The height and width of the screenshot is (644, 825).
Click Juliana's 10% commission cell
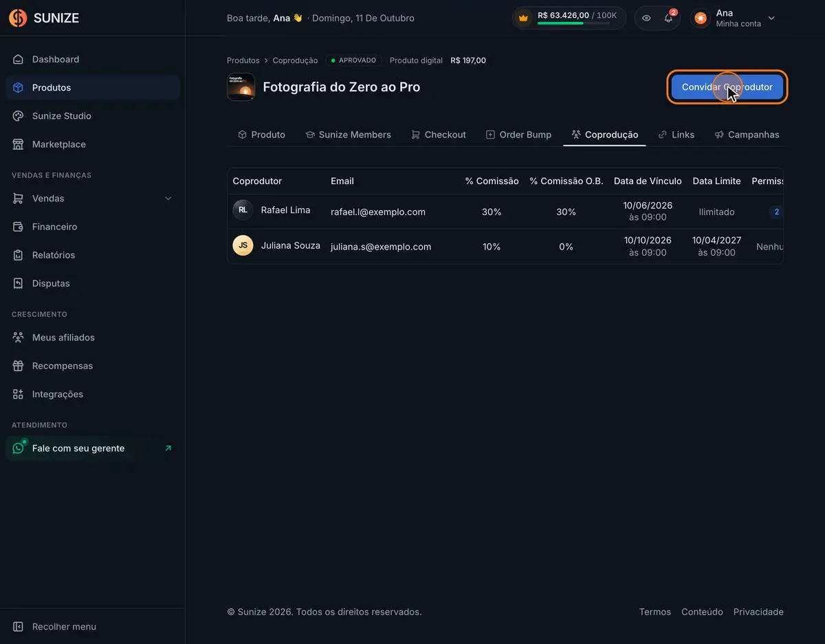pyautogui.click(x=492, y=247)
